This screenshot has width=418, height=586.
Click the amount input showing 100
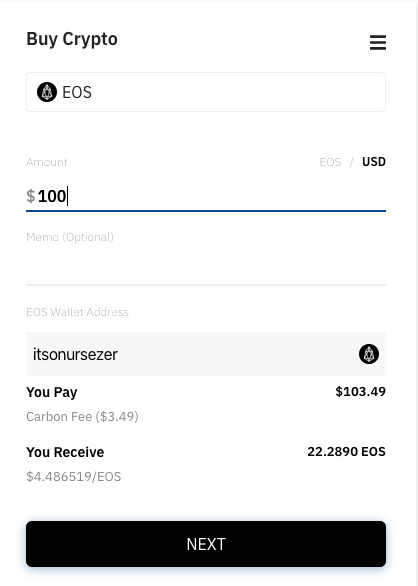[206, 196]
